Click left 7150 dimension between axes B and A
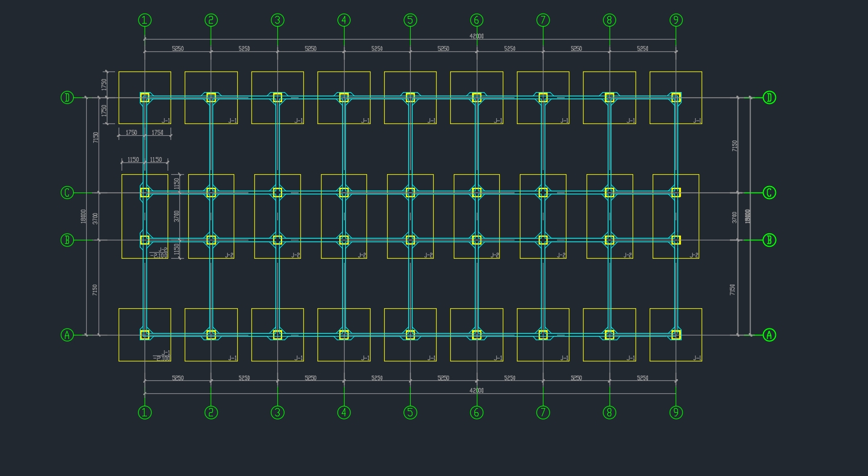Screen dimensions: 868x476 click(x=95, y=290)
